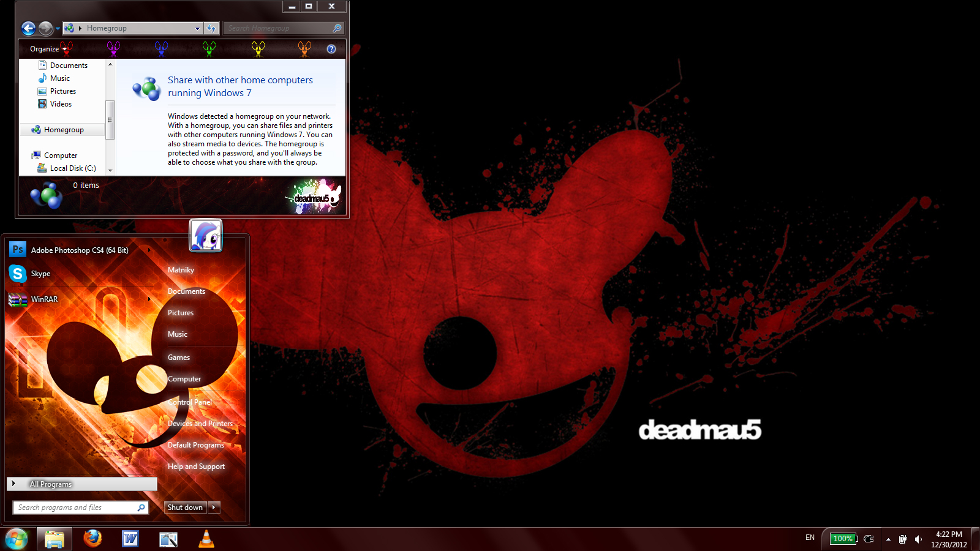Open recent pages arrow beside Forward button
This screenshot has height=551, width=980.
tap(58, 29)
